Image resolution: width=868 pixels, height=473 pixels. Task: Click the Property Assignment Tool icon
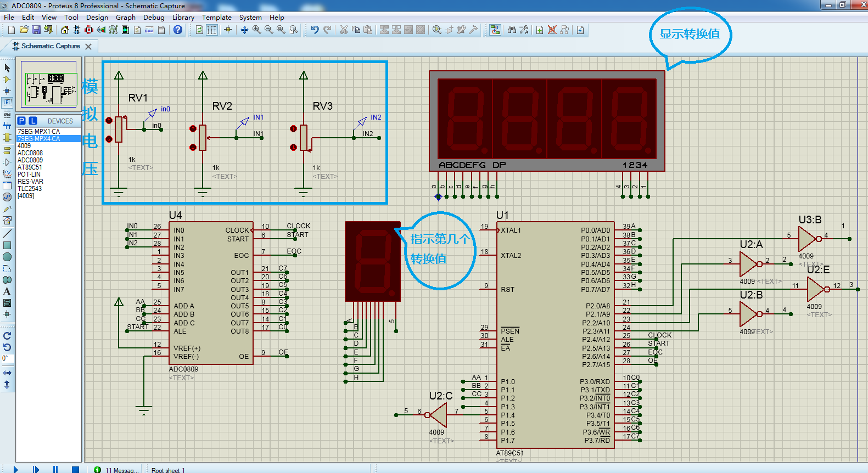coord(524,30)
